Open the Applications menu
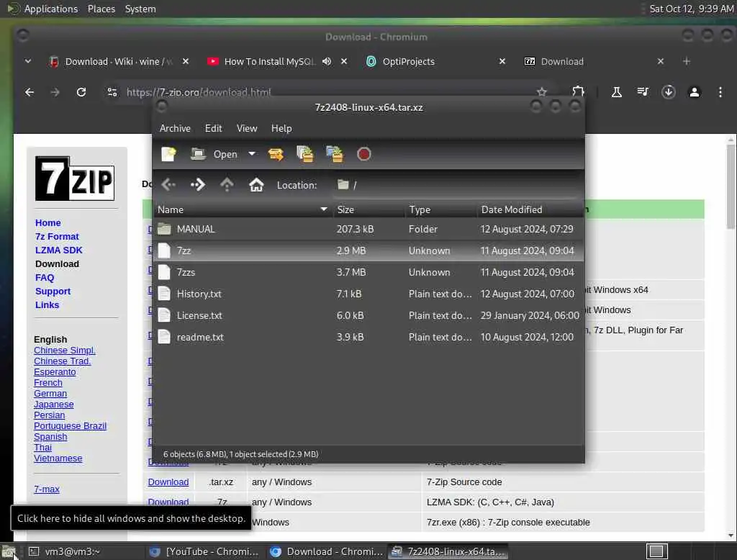737x560 pixels. (x=51, y=9)
